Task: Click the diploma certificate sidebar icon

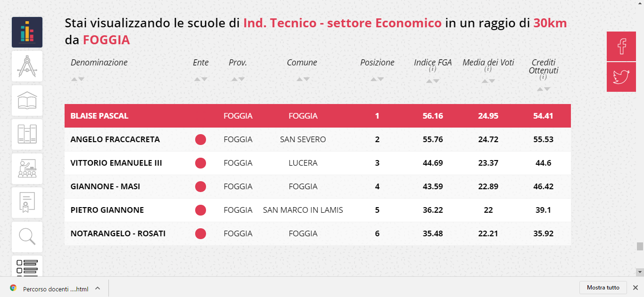Action: (x=27, y=203)
